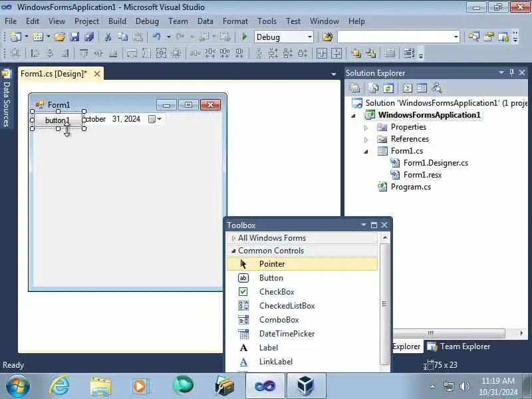Open the Tools menu
Image resolution: width=532 pixels, height=399 pixels.
click(267, 21)
